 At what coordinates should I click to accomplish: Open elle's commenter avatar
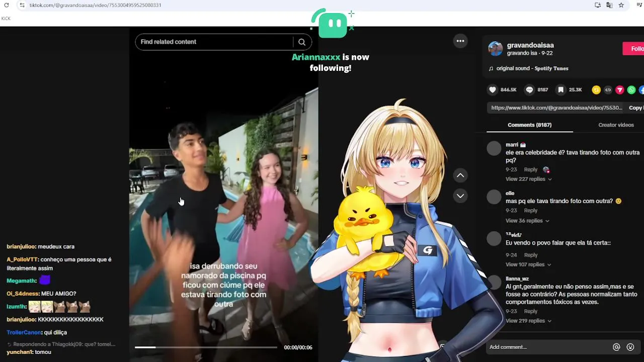pyautogui.click(x=494, y=197)
